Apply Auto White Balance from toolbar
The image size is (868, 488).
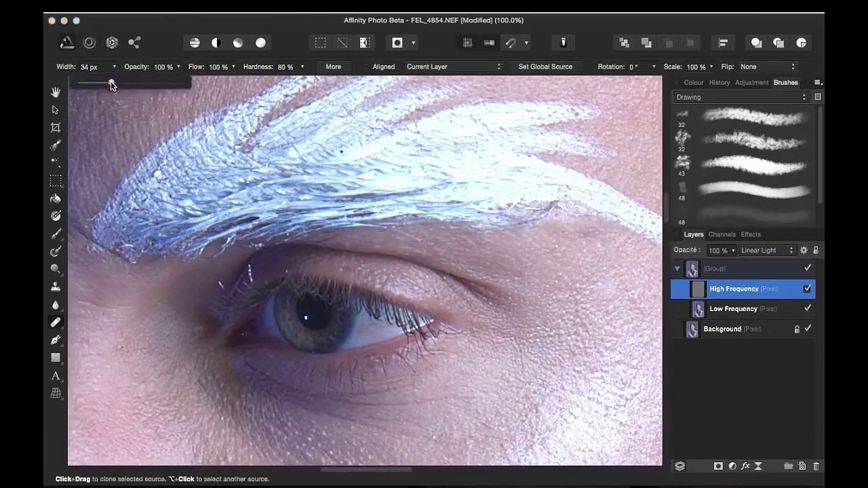click(x=260, y=43)
